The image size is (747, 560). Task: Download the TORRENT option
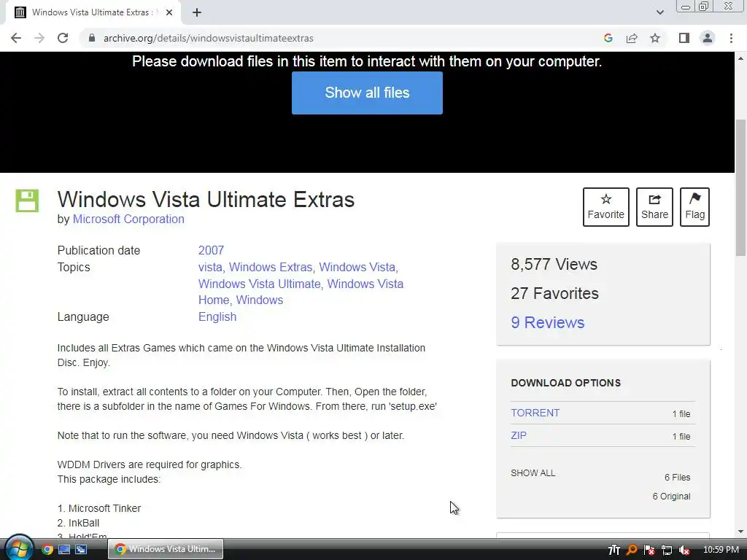point(535,413)
